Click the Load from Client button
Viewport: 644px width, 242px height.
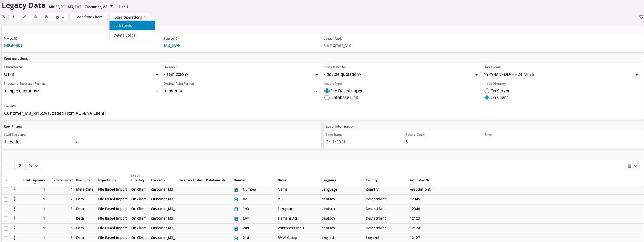point(89,17)
